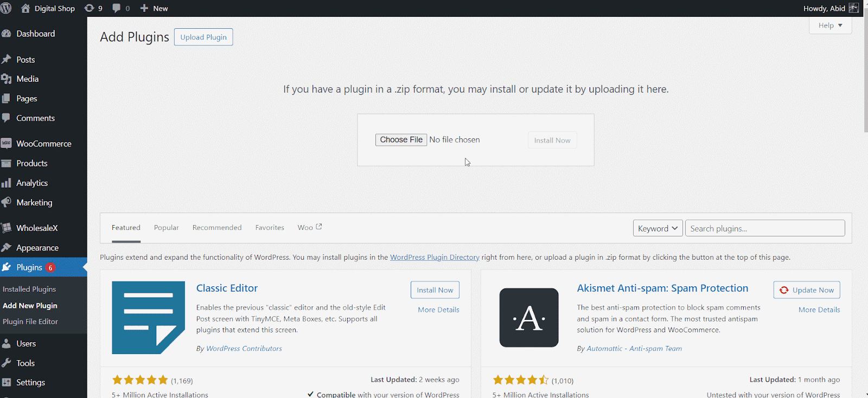Click the Posts pin icon
This screenshot has width=868, height=398.
tap(7, 60)
